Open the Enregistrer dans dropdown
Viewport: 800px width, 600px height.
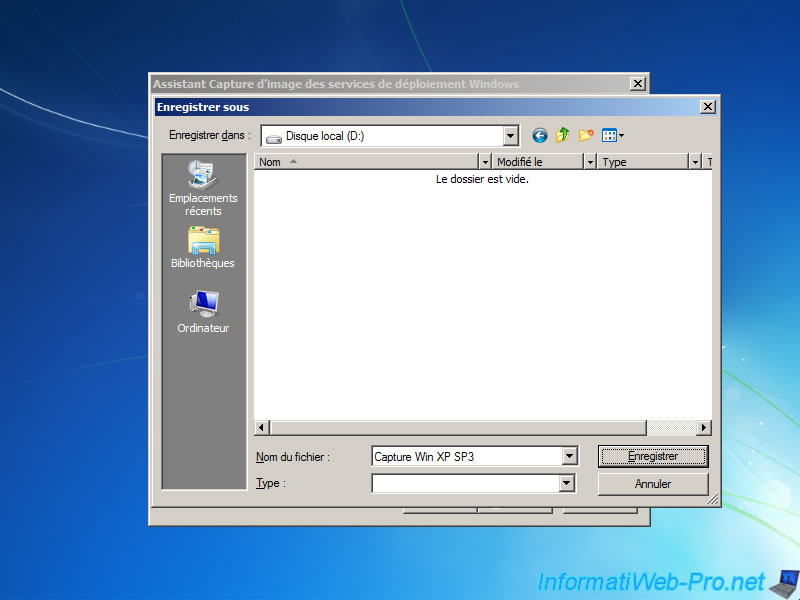pos(509,135)
